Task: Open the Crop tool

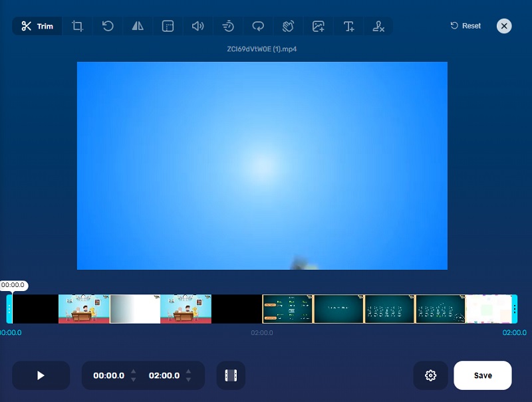Action: 76,26
